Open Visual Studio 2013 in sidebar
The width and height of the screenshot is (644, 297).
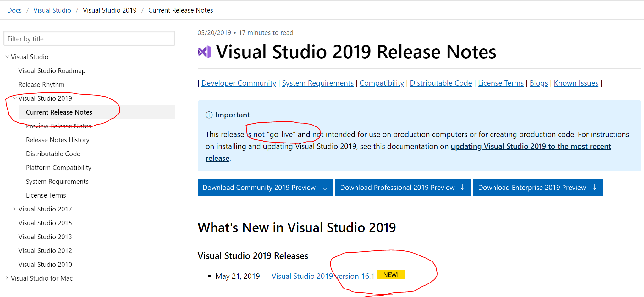[x=45, y=237]
